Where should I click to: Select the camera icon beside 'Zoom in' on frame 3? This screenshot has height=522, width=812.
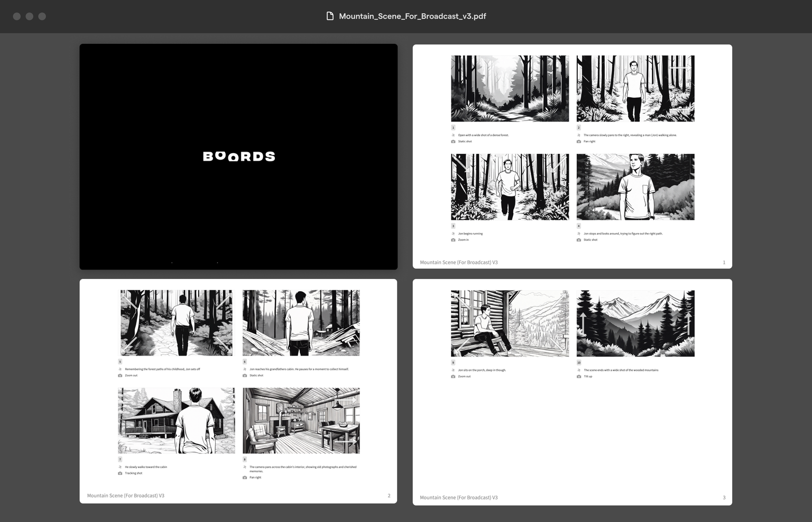point(453,239)
